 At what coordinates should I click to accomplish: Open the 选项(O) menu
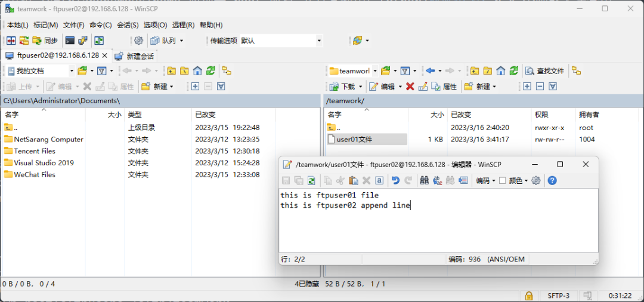click(155, 24)
